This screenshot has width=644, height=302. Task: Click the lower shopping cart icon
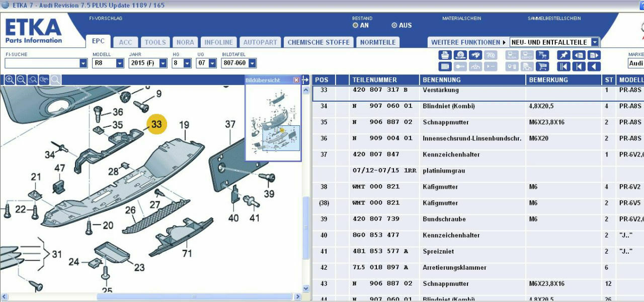(x=542, y=66)
